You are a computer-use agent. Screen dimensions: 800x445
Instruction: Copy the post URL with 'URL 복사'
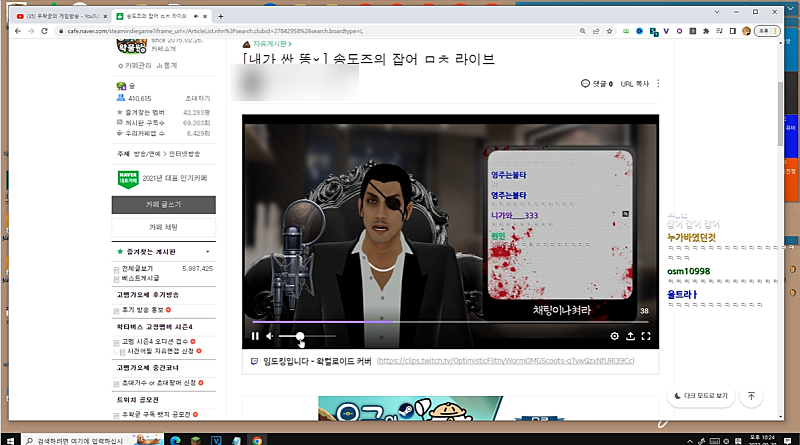pos(635,84)
